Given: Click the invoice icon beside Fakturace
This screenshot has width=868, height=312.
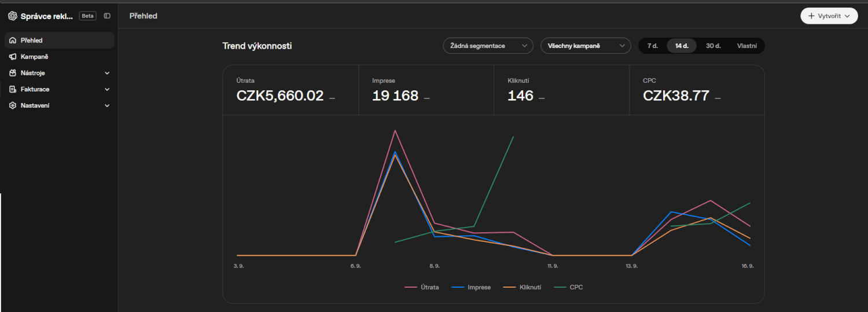Looking at the screenshot, I should [13, 89].
